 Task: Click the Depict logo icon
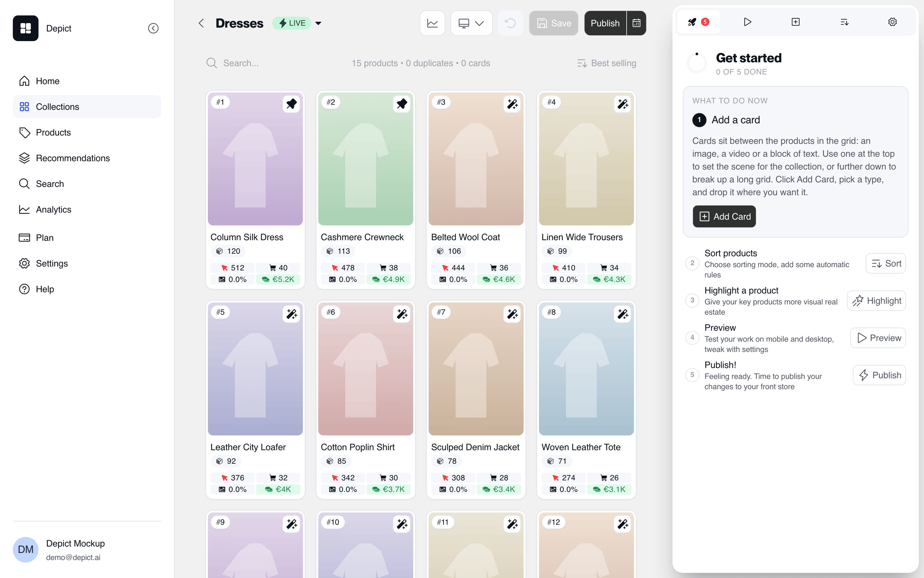pos(26,28)
